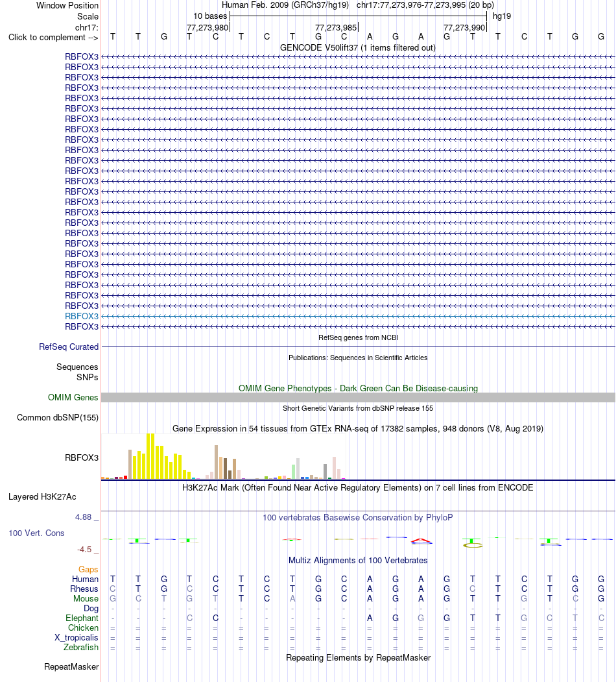Image resolution: width=616 pixels, height=682 pixels.
Task: Click the SNPs track label
Action: 88,377
